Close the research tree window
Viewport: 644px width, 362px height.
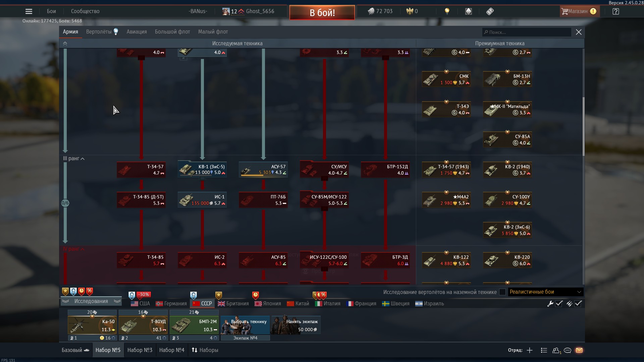click(x=579, y=32)
